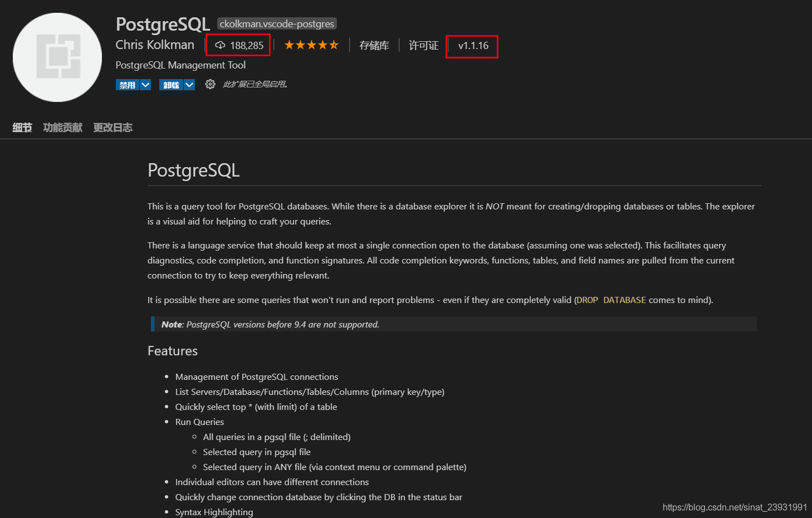Switch to the 更改日志 tab
The image size is (812, 518).
click(112, 128)
